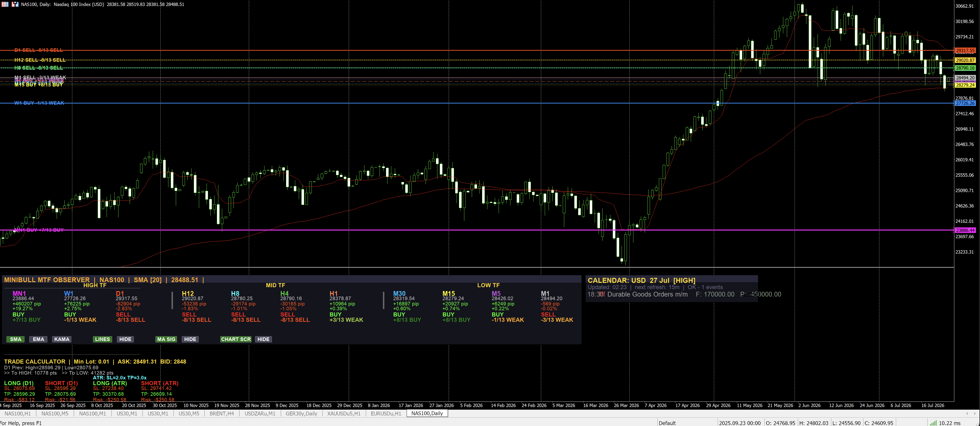Switch to the NAS100,H1 chart tab
Image resolution: width=980 pixels, height=426 pixels.
(18, 414)
